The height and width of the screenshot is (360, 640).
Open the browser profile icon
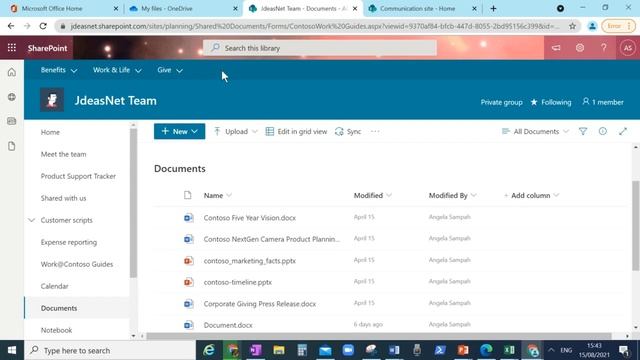point(592,26)
